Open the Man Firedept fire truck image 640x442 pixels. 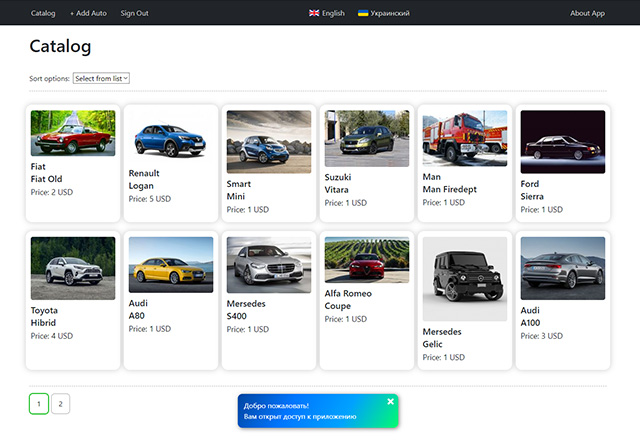[465, 138]
